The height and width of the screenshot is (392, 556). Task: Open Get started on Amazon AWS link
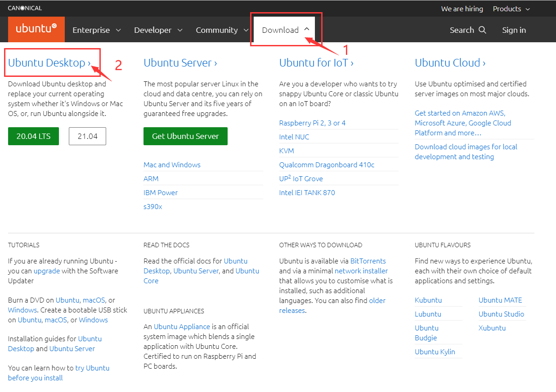click(463, 123)
